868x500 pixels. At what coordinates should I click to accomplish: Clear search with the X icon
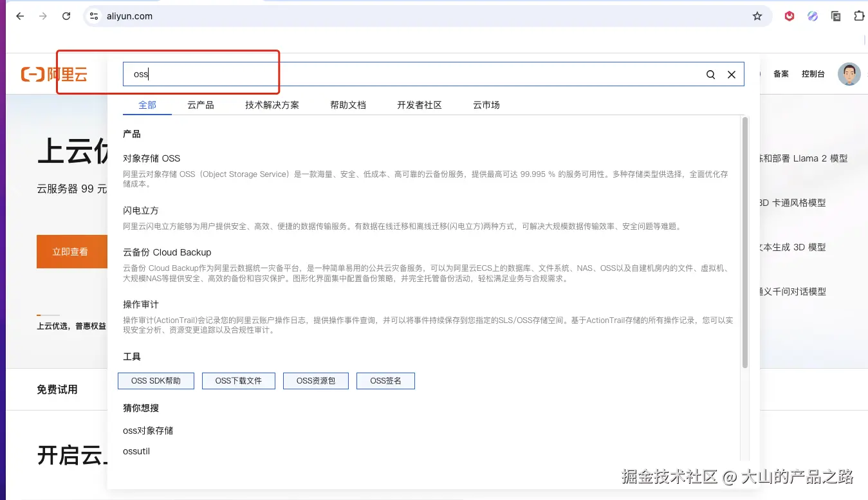732,74
